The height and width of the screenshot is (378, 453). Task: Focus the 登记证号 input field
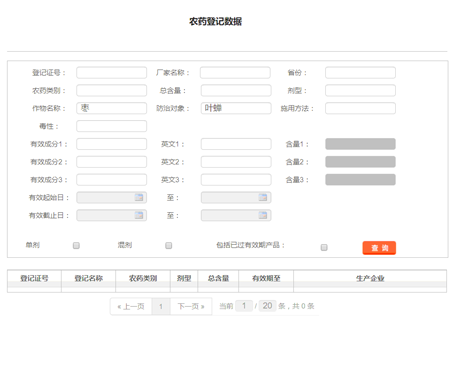point(112,73)
